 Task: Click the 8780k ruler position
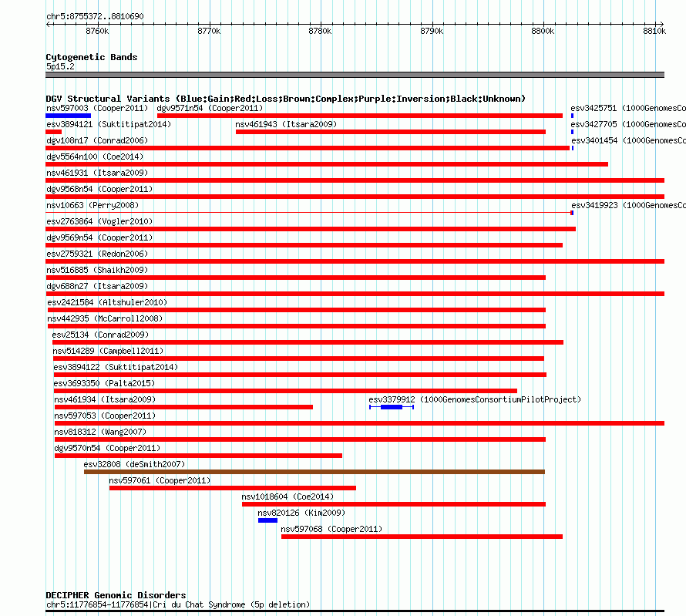click(320, 31)
